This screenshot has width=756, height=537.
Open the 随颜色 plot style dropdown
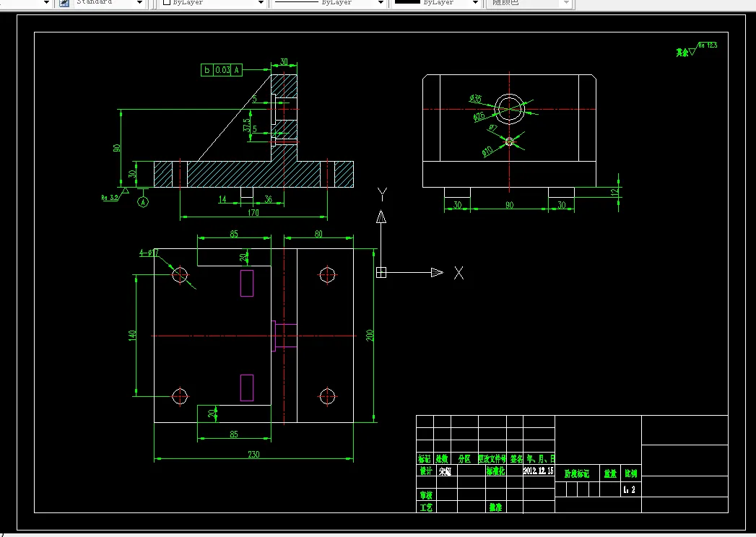[x=567, y=2]
